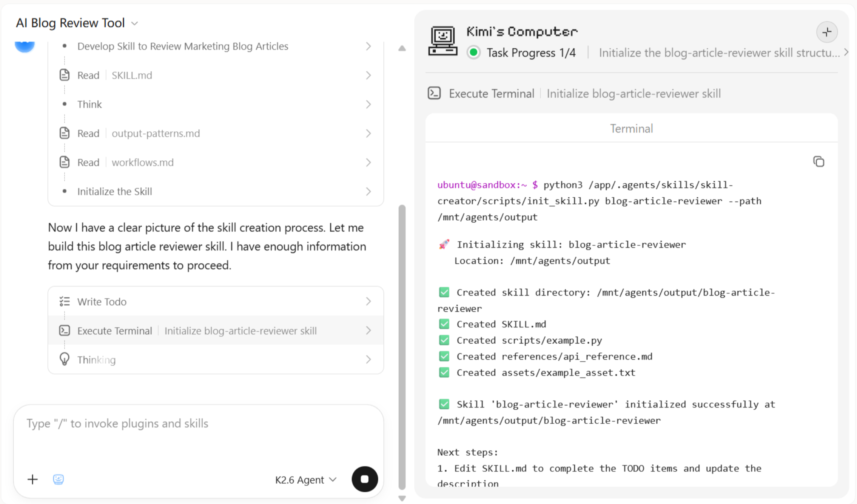Click the stop generation button
This screenshot has height=504, width=857.
pyautogui.click(x=364, y=479)
